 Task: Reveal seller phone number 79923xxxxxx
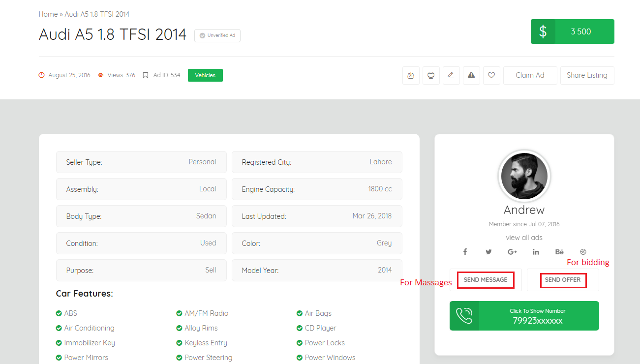point(524,316)
